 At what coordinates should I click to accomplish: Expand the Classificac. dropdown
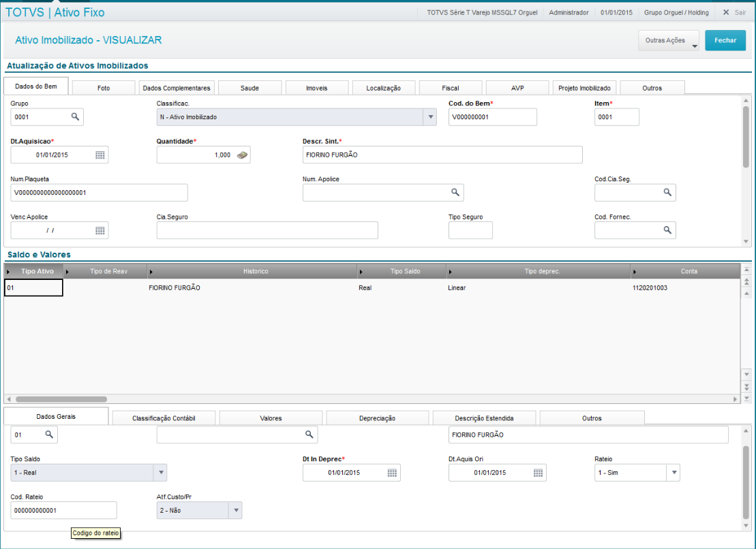[430, 117]
